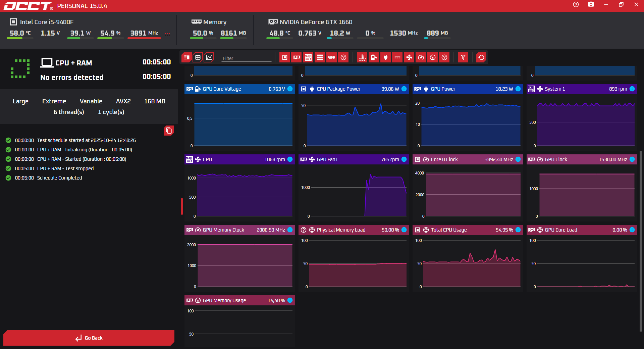Click the Go Back button
Screen dimensions: 644x349
[x=89, y=338]
